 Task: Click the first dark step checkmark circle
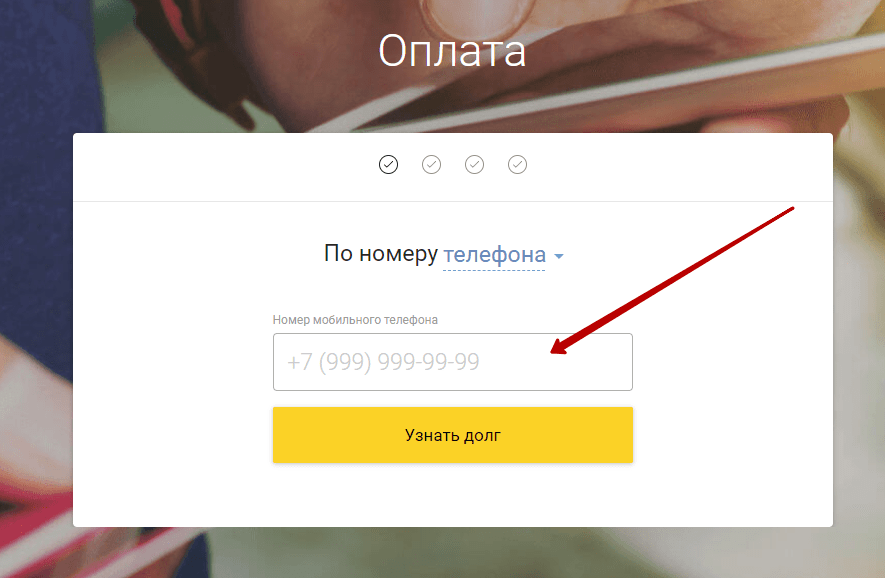[x=388, y=165]
